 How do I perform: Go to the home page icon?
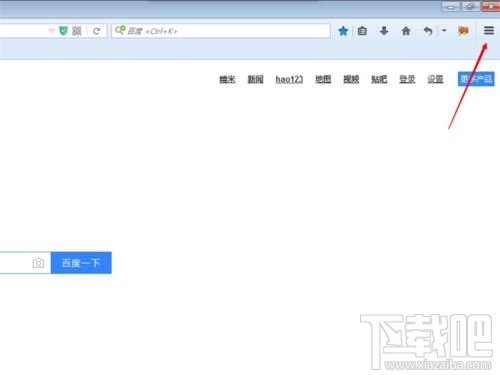click(406, 31)
